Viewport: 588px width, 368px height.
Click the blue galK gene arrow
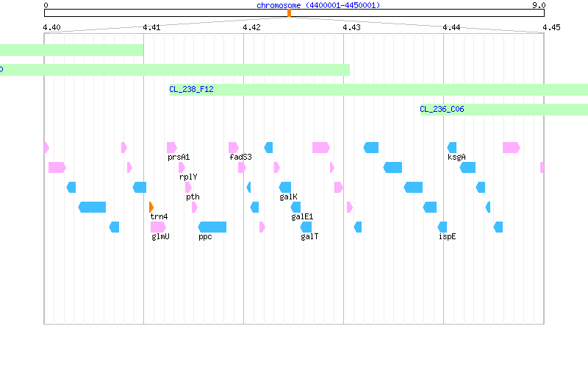point(285,188)
